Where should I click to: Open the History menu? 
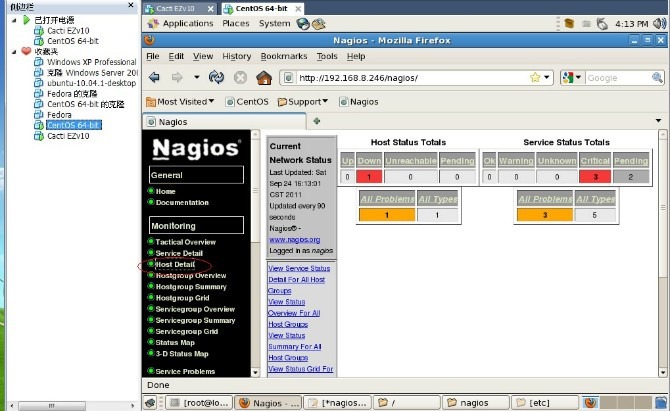[236, 56]
